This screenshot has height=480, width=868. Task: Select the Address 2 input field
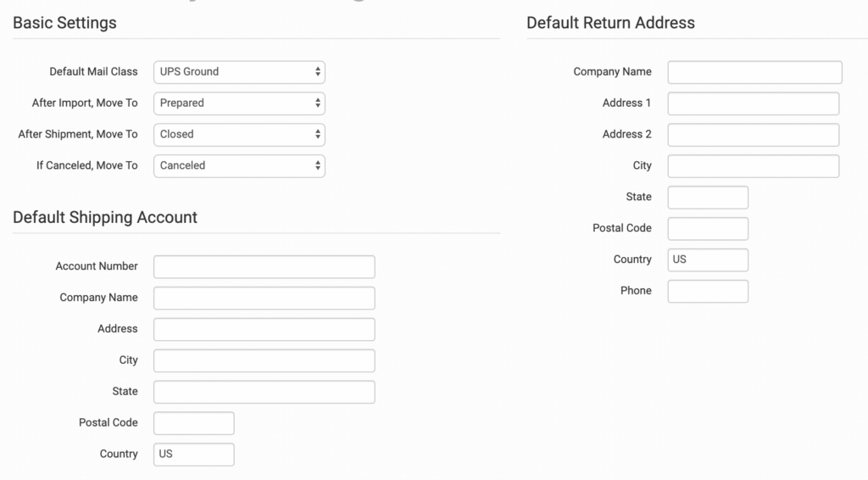point(753,135)
